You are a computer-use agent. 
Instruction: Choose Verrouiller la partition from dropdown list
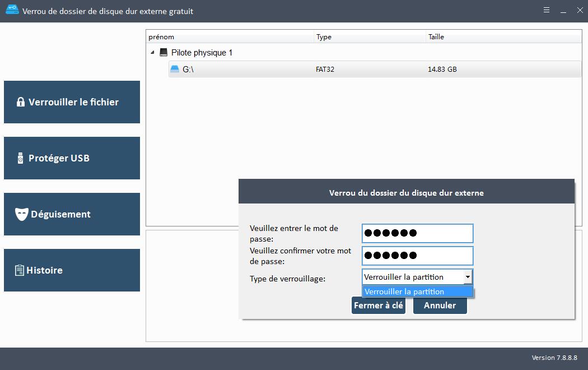tap(417, 292)
